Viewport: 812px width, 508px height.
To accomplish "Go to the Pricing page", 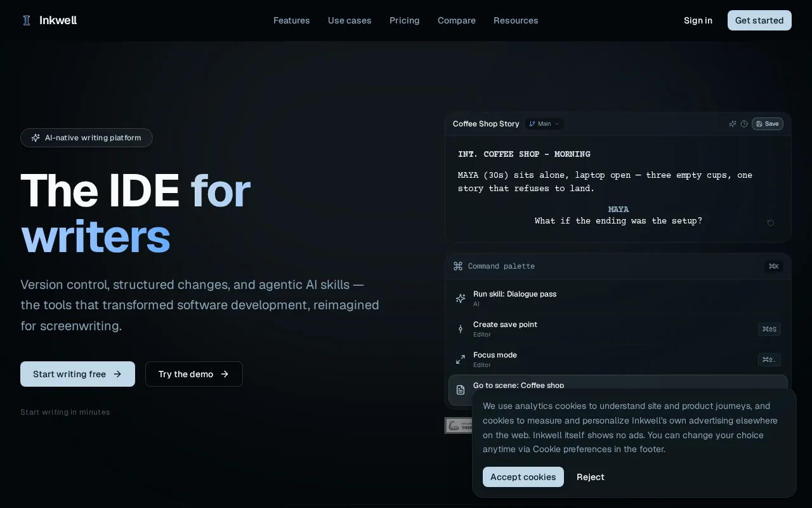I will pyautogui.click(x=405, y=20).
